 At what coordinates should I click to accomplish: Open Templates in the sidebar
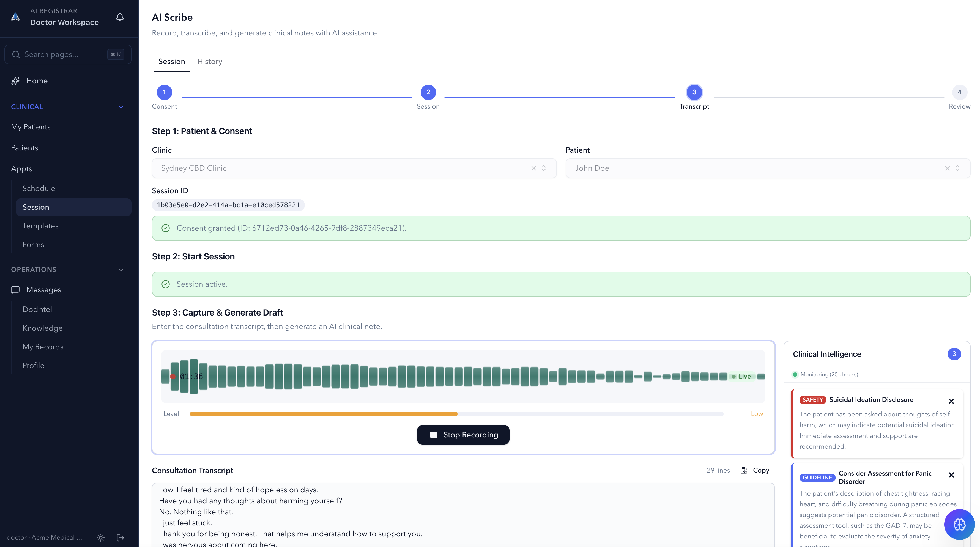click(x=40, y=226)
